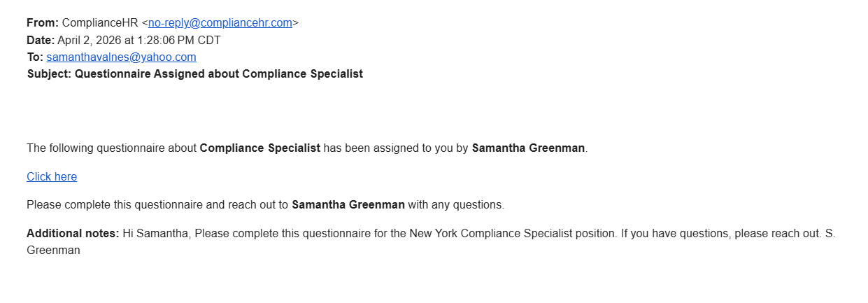
Task: Click bold "Samantha Greenman" after "reach out to"
Action: tap(348, 205)
